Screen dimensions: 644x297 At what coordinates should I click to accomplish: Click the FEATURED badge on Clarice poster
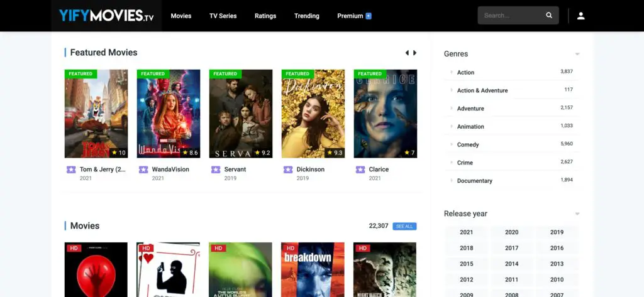click(x=370, y=74)
